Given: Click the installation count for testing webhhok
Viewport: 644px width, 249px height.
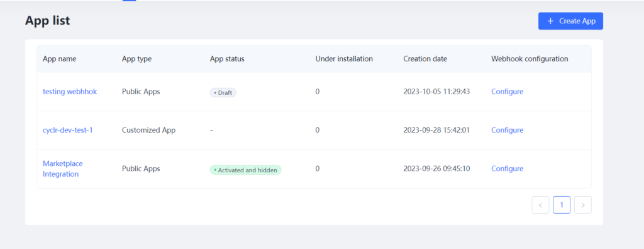Looking at the screenshot, I should [x=318, y=92].
